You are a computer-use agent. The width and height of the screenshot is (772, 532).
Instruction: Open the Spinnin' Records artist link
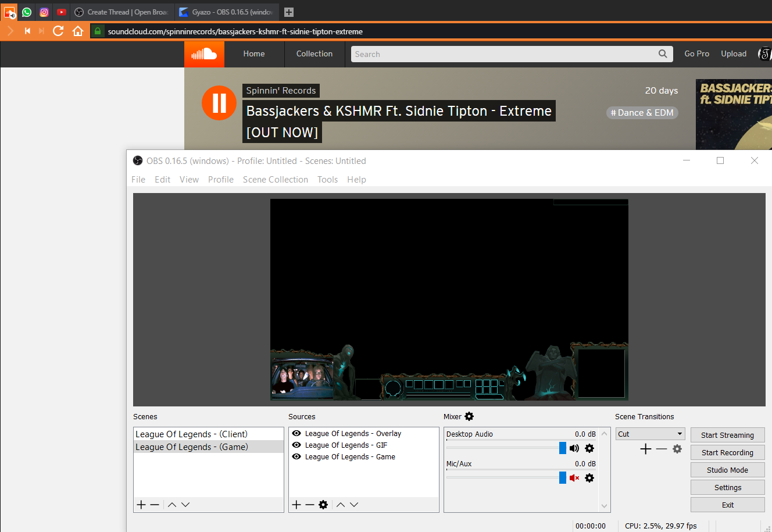(x=281, y=91)
